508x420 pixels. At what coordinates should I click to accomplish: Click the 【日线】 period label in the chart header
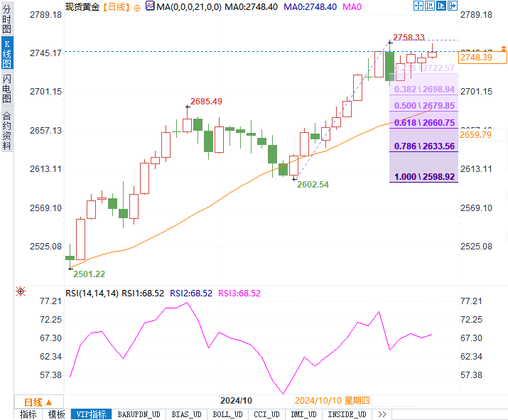[115, 6]
